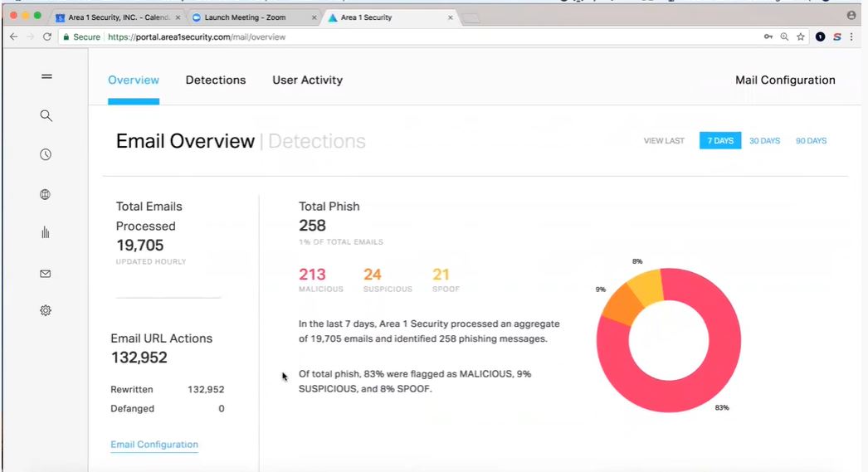Open the Email Configuration link
This screenshot has height=472, width=868.
[154, 445]
